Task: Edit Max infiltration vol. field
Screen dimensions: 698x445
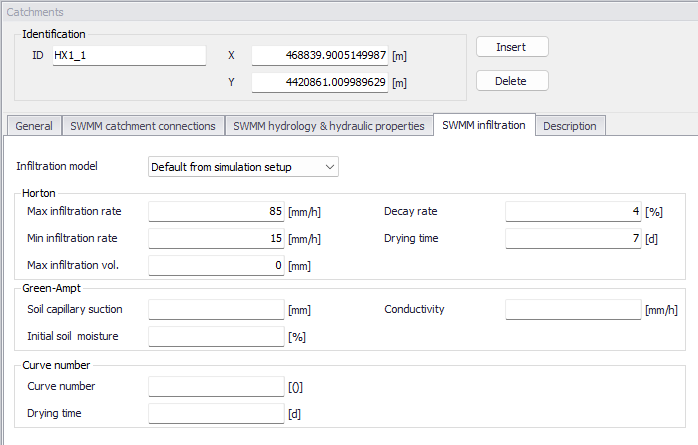Action: pos(216,266)
